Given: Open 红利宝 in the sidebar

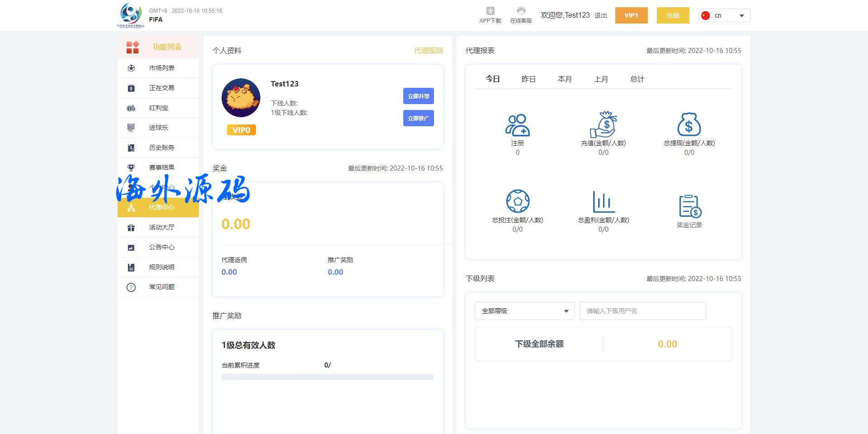Looking at the screenshot, I should click(x=158, y=108).
